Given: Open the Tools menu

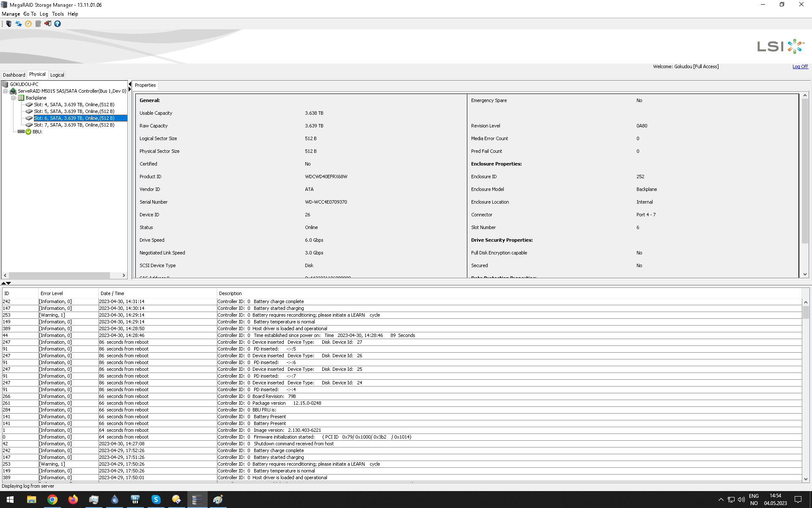Looking at the screenshot, I should coord(58,14).
